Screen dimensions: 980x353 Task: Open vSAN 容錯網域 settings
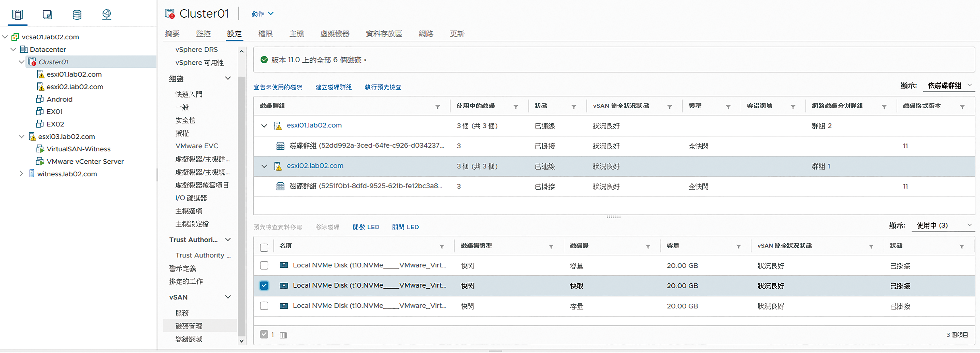189,339
